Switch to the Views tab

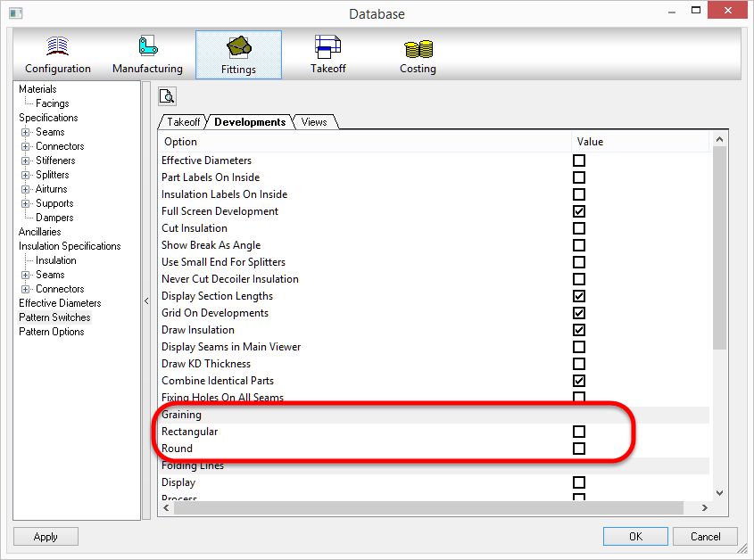314,122
